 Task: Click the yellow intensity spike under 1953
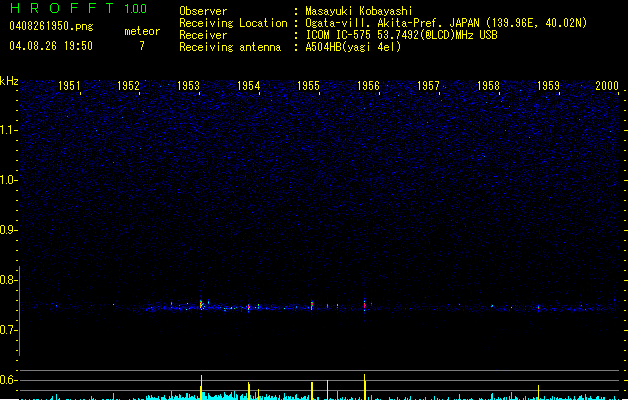click(201, 387)
